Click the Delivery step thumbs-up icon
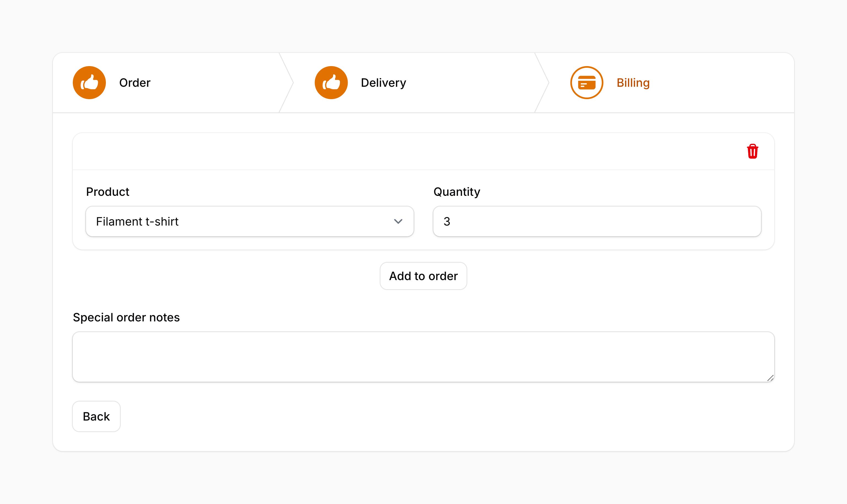Image resolution: width=847 pixels, height=504 pixels. pyautogui.click(x=331, y=83)
